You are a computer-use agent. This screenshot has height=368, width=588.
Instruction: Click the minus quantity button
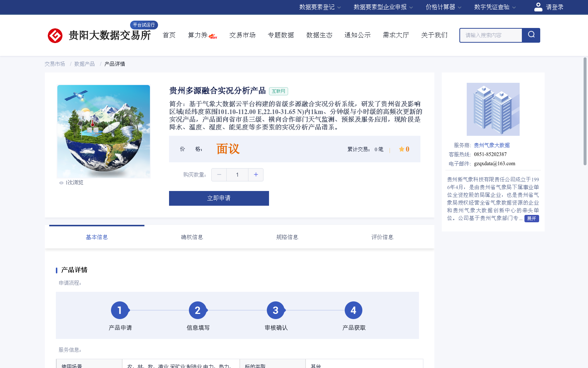pyautogui.click(x=219, y=175)
